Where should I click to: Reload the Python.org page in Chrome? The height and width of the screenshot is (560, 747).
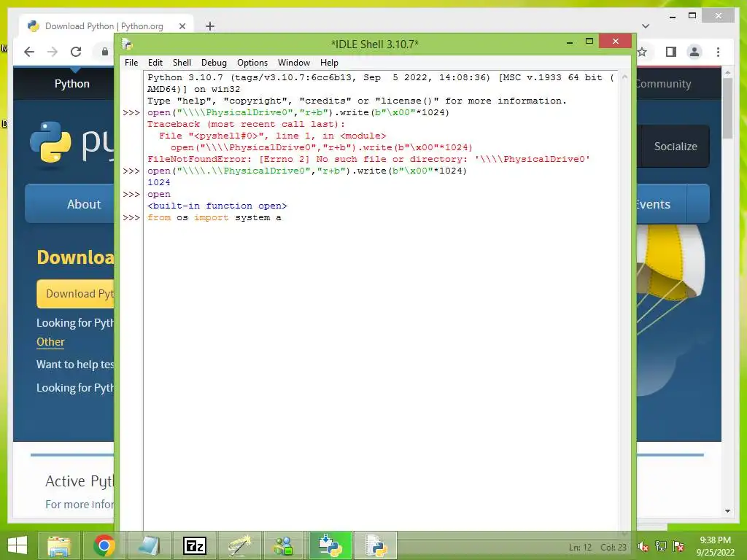coord(76,52)
